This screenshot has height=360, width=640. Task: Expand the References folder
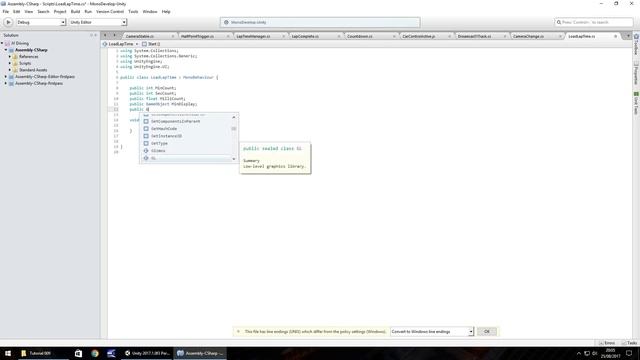tap(10, 57)
